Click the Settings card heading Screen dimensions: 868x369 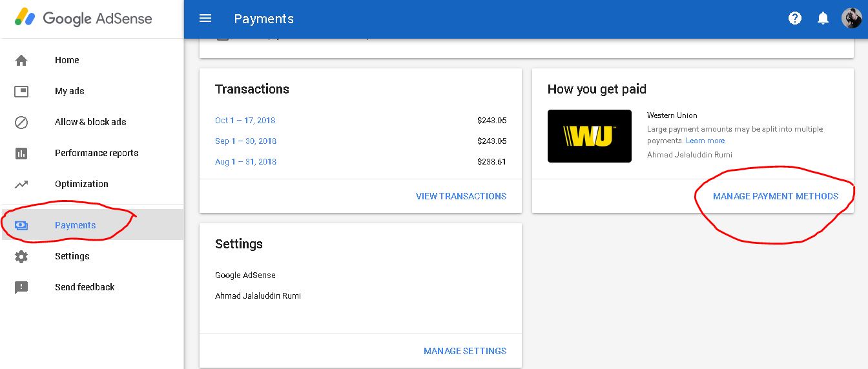[239, 244]
